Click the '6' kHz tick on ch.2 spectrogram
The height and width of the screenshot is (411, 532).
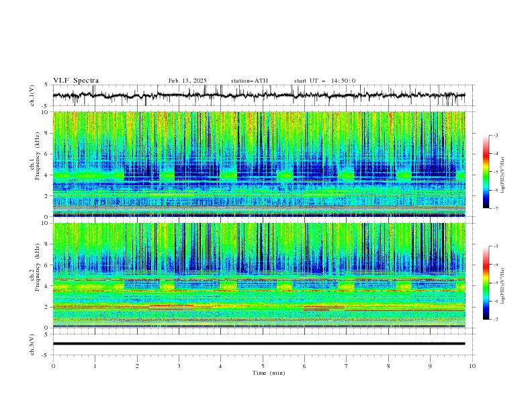[x=48, y=265]
